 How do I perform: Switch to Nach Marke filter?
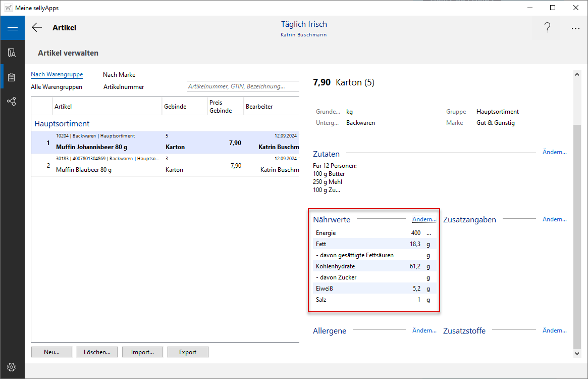pos(119,75)
